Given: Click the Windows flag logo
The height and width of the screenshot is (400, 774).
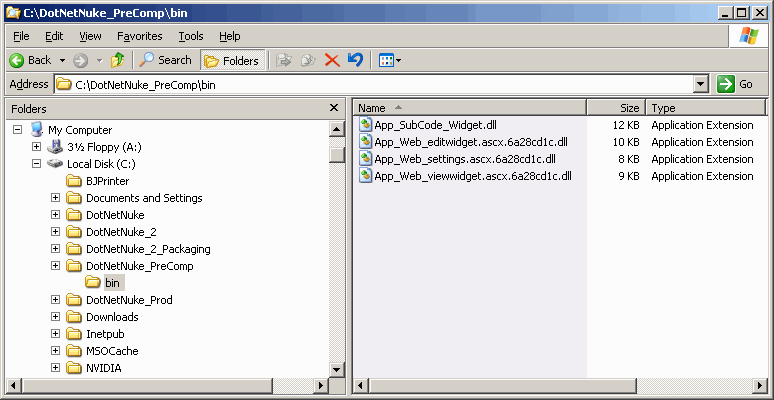Looking at the screenshot, I should click(x=748, y=36).
